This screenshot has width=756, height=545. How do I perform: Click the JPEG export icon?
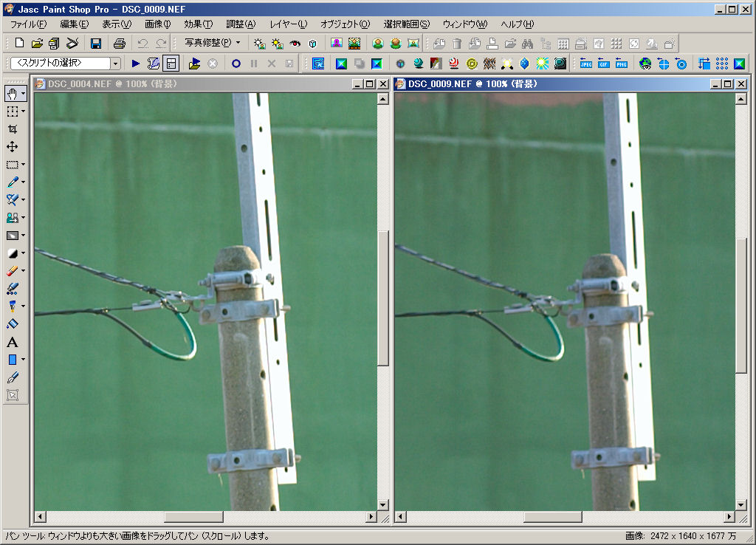pyautogui.click(x=585, y=64)
